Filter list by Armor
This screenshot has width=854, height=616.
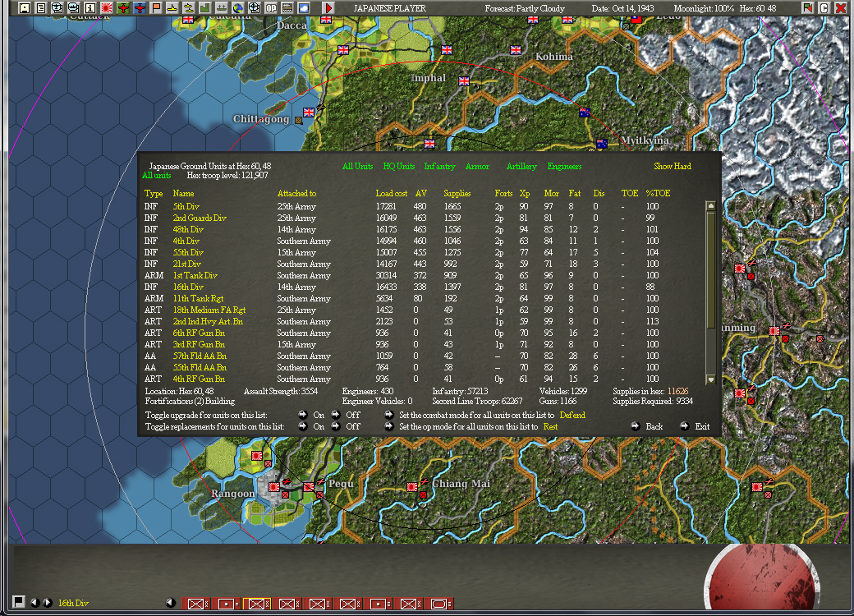pos(477,166)
